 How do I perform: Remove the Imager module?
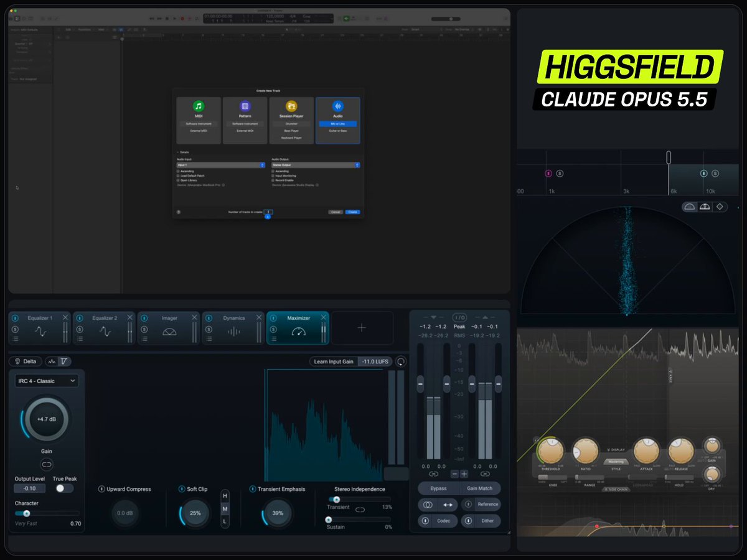195,317
